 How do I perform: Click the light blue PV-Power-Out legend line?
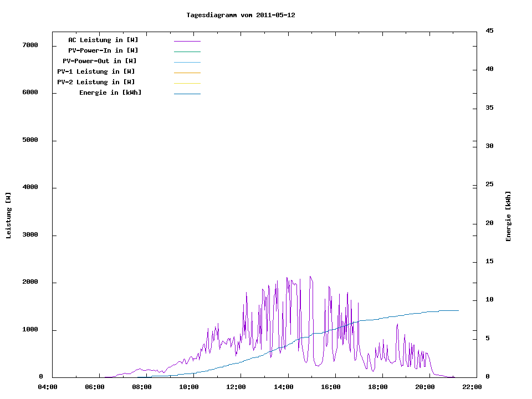187,62
